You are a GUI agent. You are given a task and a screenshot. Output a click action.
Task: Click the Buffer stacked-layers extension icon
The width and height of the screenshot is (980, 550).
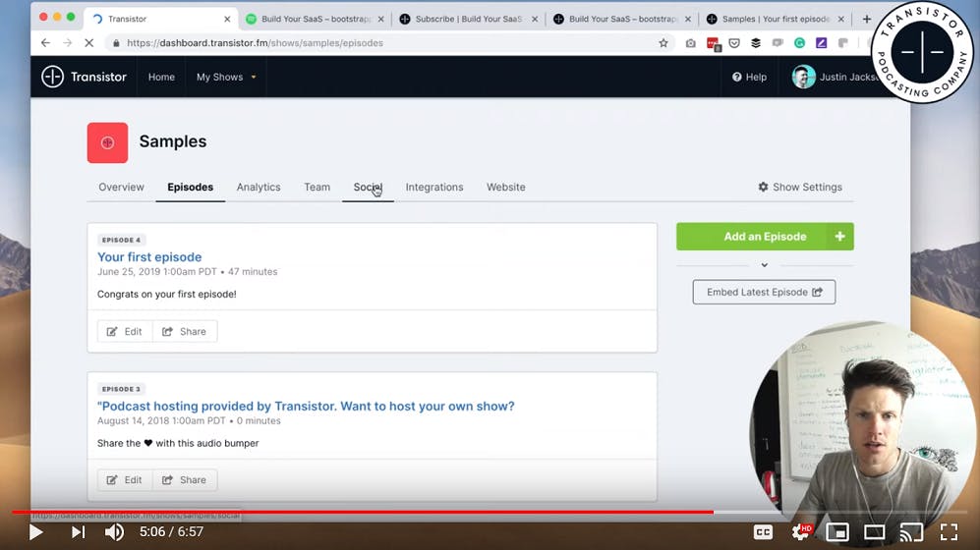click(756, 43)
